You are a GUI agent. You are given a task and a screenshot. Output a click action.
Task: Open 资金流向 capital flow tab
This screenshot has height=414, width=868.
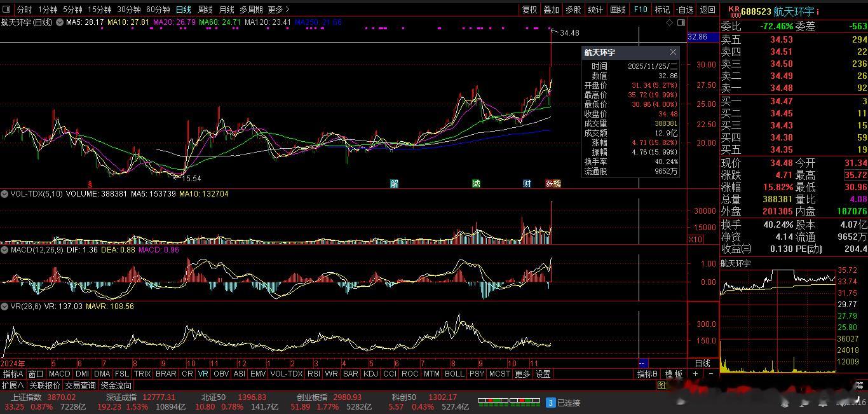(116, 385)
